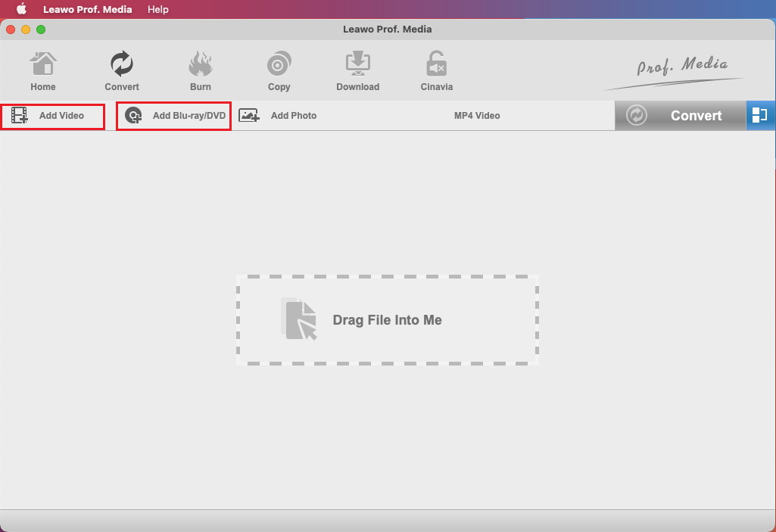Close the window with red button

click(x=11, y=30)
